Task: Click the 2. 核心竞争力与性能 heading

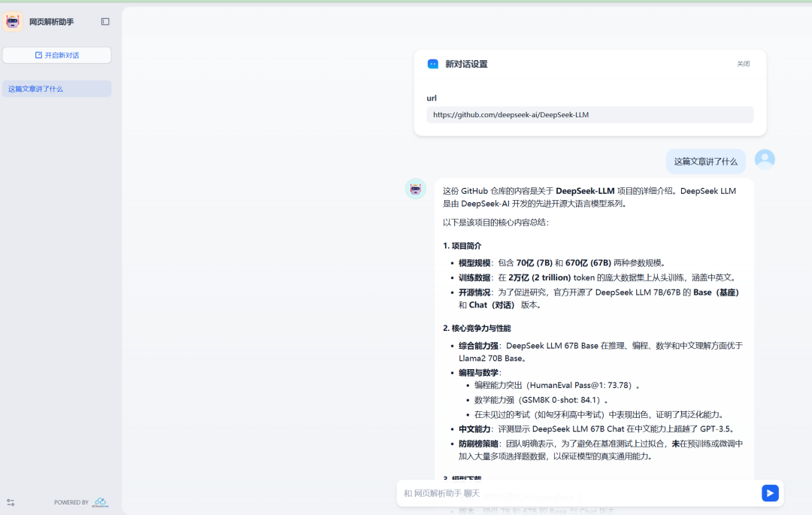Action: coord(476,329)
